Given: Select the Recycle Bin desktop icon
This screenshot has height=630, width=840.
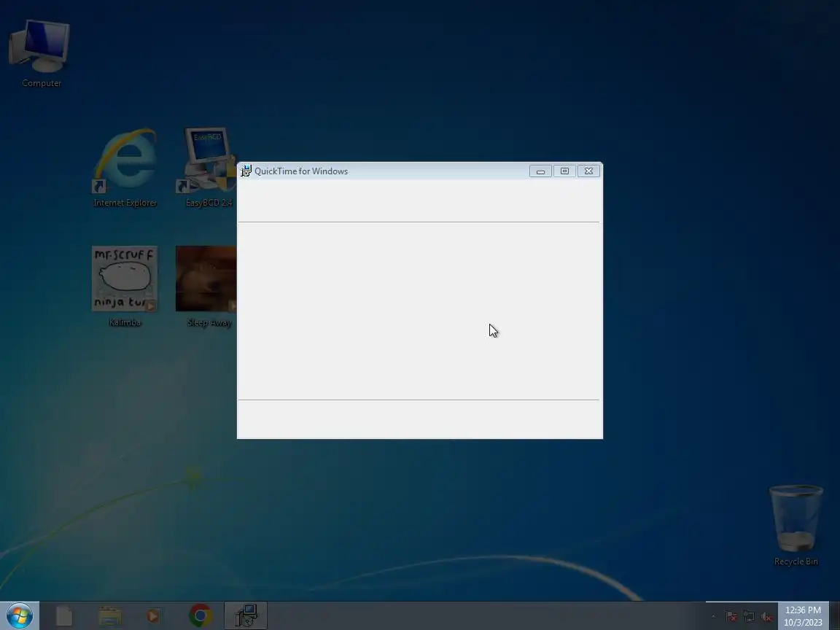Looking at the screenshot, I should 796,526.
